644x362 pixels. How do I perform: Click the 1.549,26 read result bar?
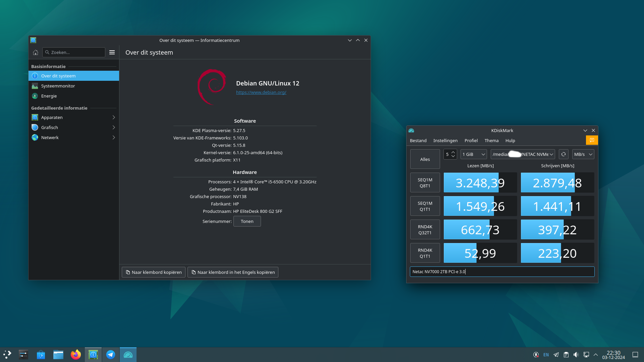[480, 206]
